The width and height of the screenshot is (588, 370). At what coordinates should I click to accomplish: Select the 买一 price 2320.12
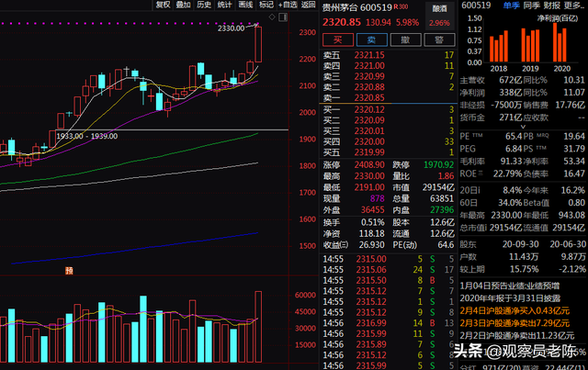(x=369, y=109)
